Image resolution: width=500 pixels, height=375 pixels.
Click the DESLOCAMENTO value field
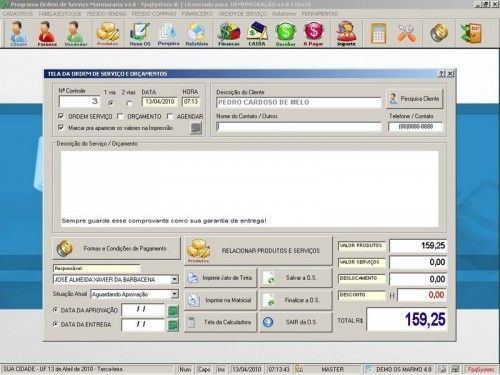[x=418, y=279]
